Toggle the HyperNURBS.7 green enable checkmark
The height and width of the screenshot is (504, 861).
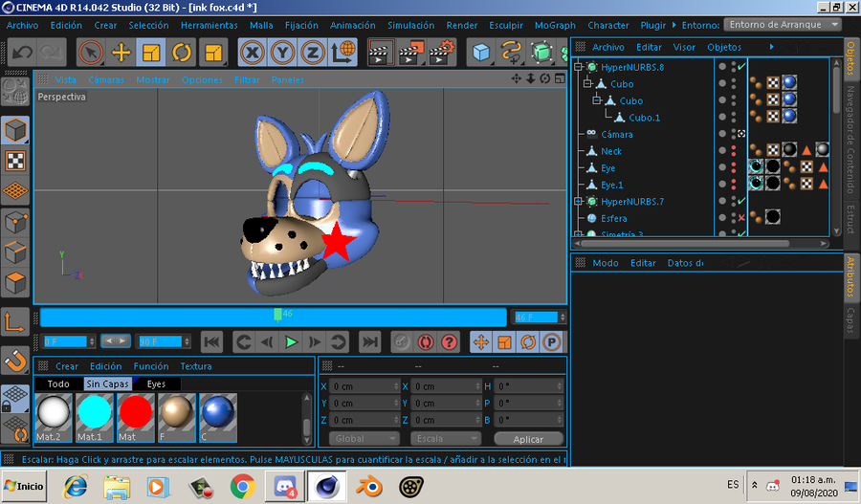(741, 201)
